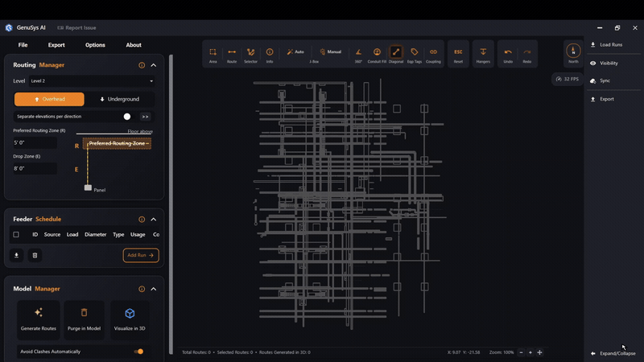Edit the Drop Zone value field
The width and height of the screenshot is (644, 362).
click(35, 169)
